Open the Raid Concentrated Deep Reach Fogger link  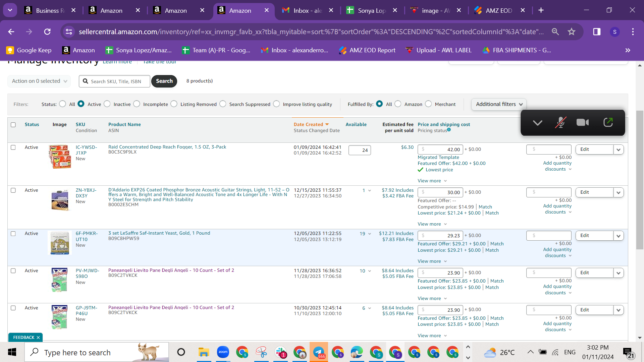tap(167, 147)
